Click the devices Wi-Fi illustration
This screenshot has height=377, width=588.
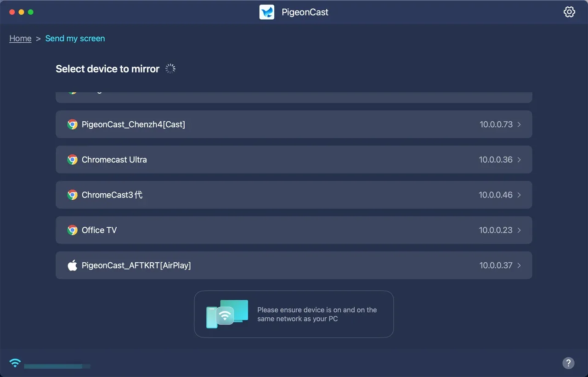tap(227, 314)
